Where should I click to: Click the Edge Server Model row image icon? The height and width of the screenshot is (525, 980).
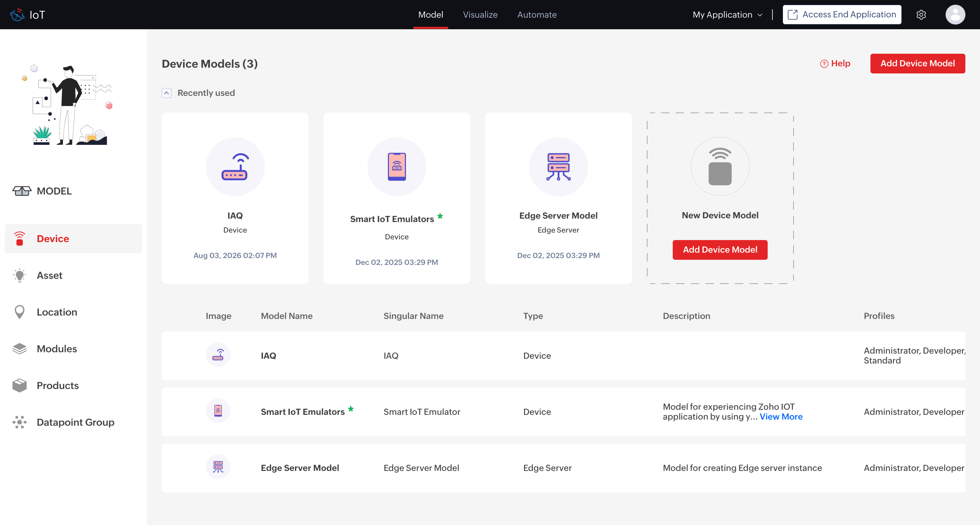pos(218,467)
